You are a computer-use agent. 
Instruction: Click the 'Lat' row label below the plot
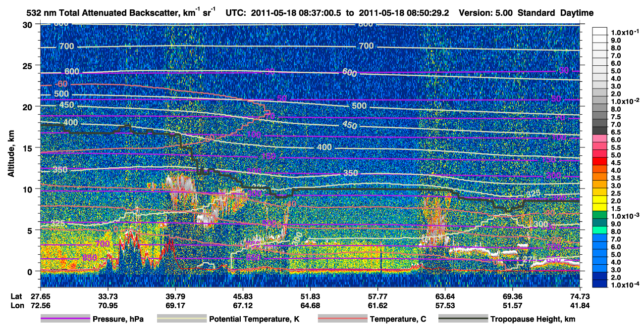(x=16, y=296)
